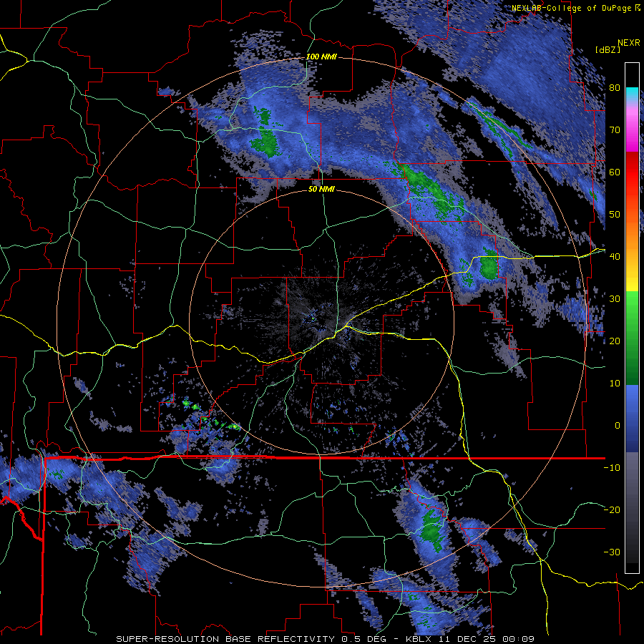The image size is (644, 644).
Task: Click the Super-Resolution Base Reflectivity caption
Action: click(x=225, y=639)
